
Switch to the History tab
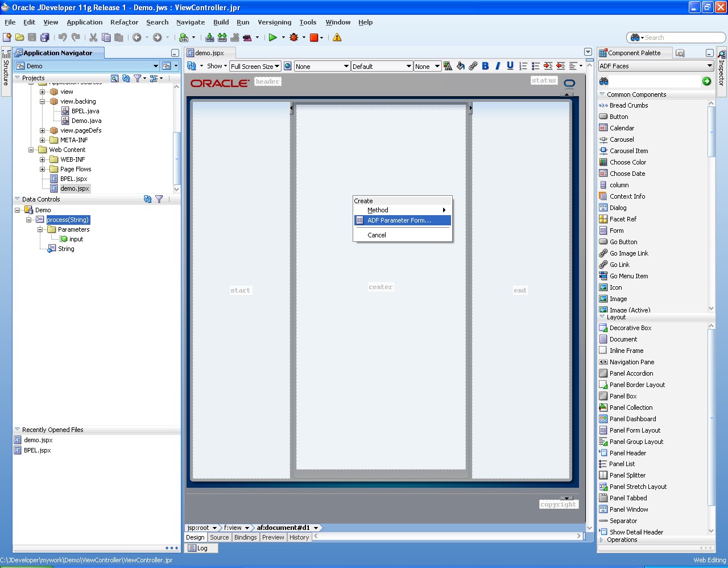299,537
